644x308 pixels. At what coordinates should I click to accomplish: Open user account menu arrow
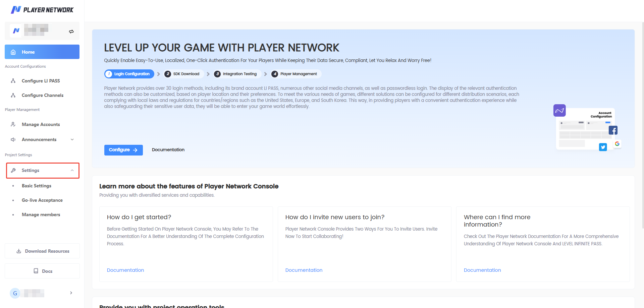coord(71,293)
